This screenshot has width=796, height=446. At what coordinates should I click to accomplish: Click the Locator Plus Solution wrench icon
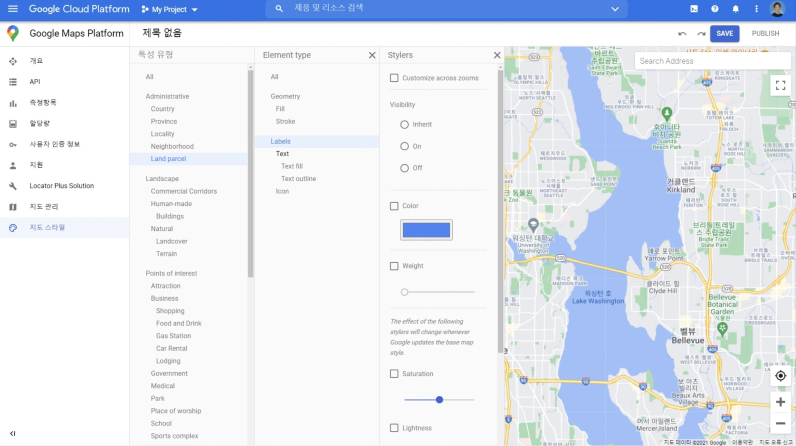[13, 186]
